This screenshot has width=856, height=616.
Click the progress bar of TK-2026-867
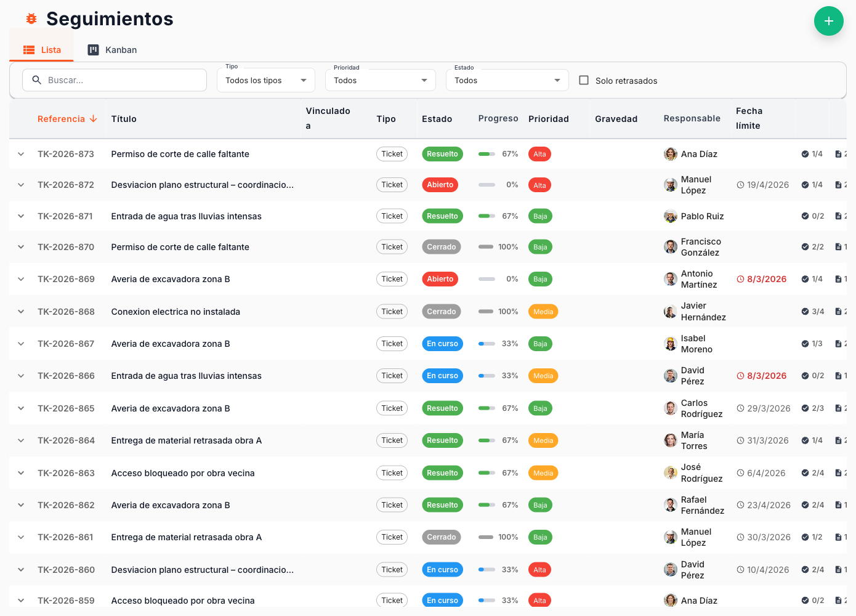coord(487,344)
